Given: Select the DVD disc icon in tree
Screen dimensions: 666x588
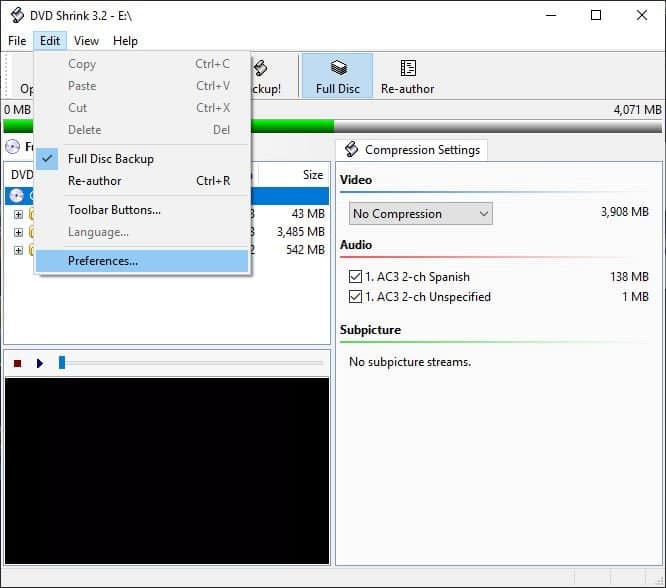Looking at the screenshot, I should 16,196.
